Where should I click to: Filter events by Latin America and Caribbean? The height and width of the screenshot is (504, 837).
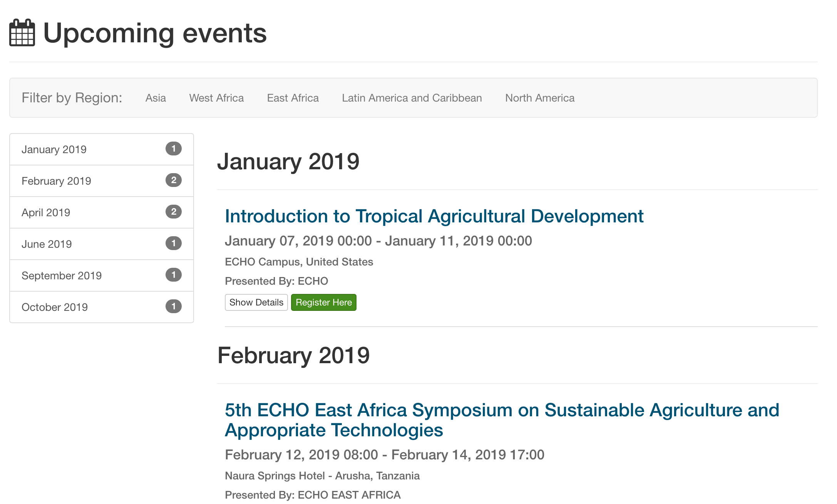411,98
